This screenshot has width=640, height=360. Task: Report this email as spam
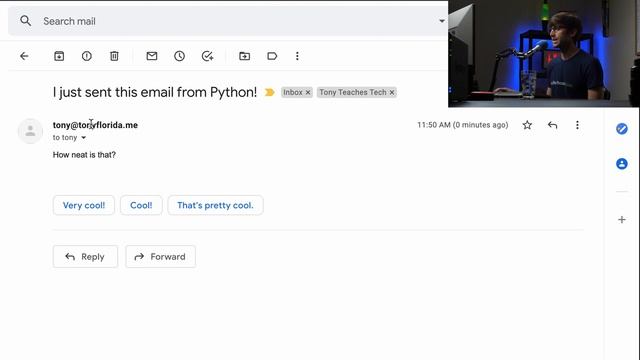point(87,56)
